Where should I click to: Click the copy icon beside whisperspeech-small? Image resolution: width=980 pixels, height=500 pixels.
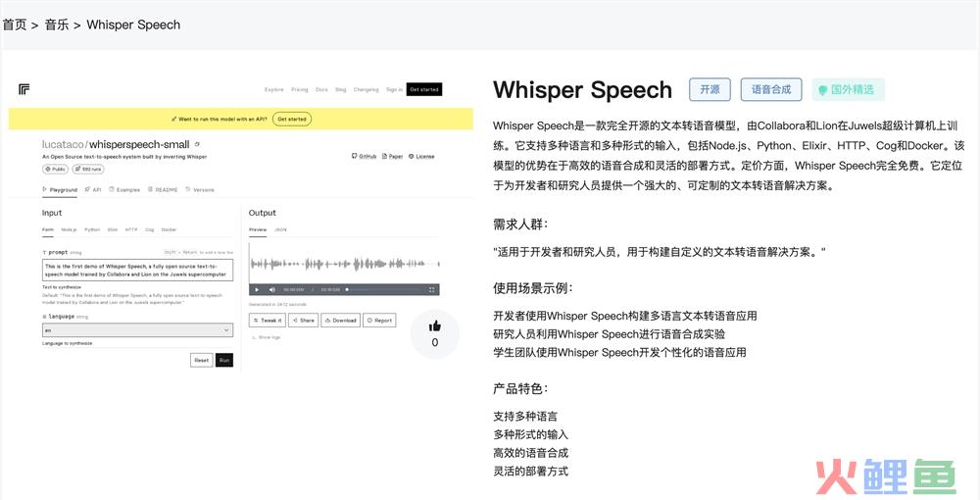(x=198, y=144)
